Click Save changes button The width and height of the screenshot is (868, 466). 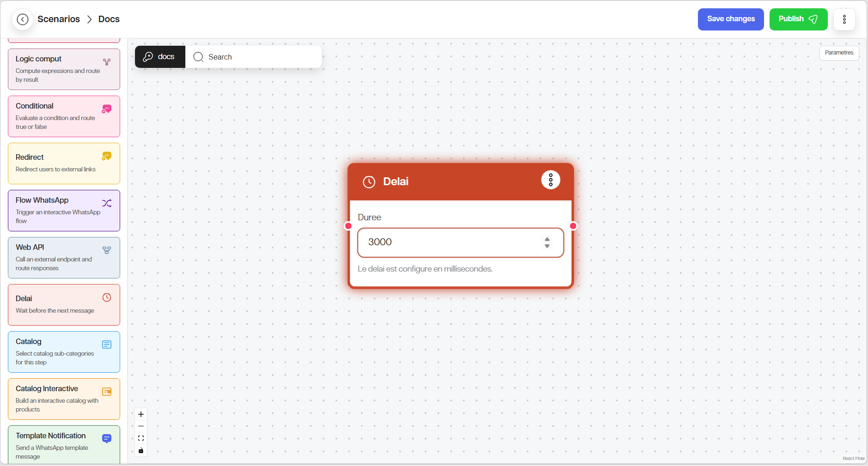pyautogui.click(x=730, y=19)
